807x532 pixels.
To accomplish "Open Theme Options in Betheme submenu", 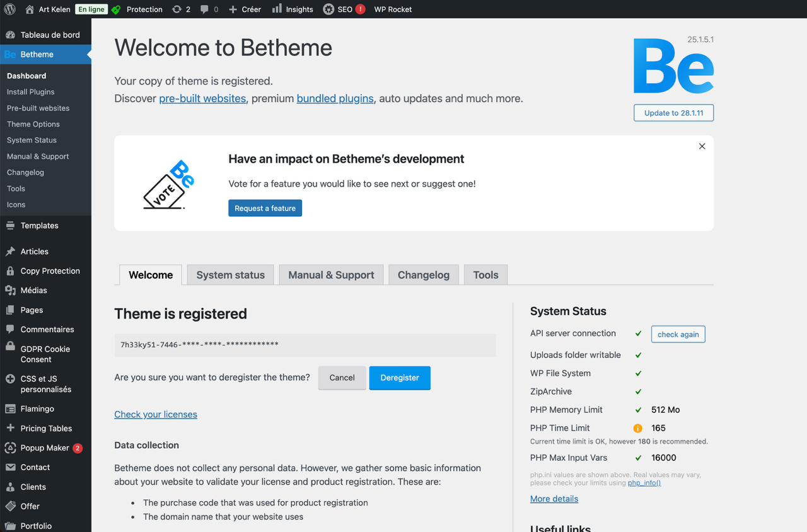I will click(33, 124).
